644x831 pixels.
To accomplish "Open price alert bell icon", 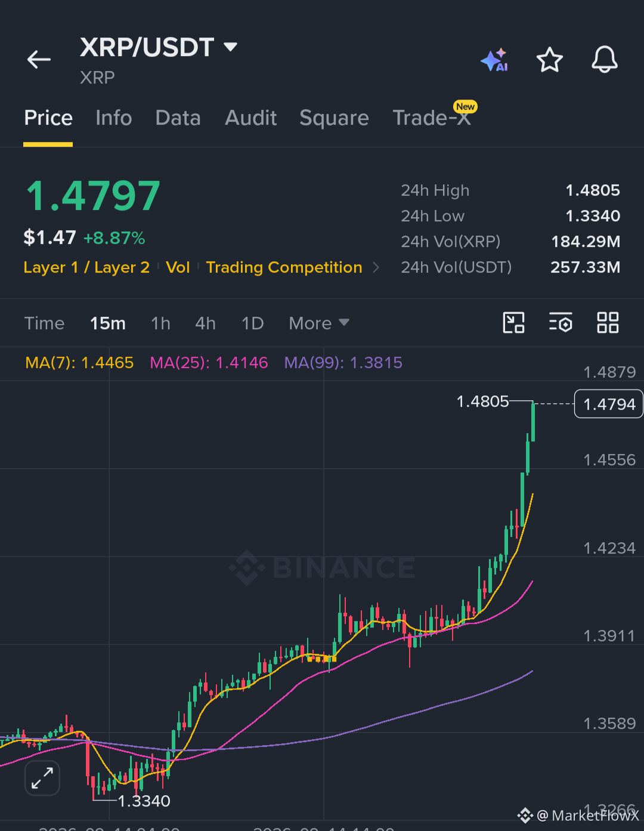I will click(604, 60).
